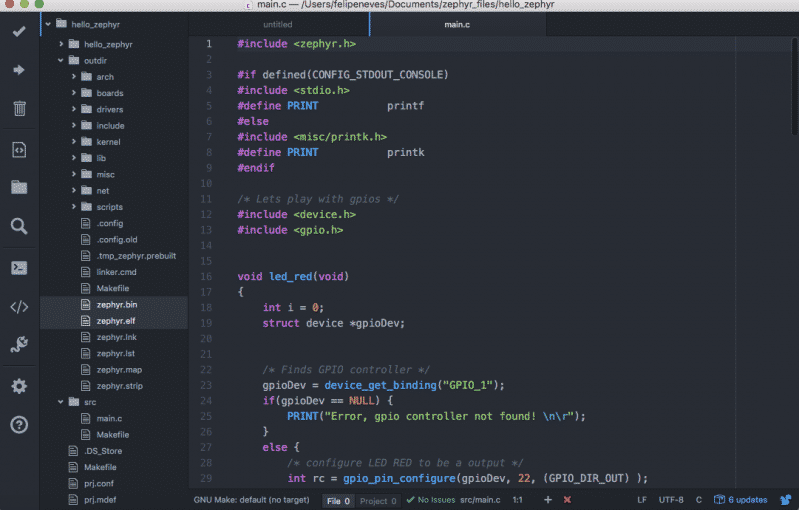Click the UTF-8 encoding selector
Screen dimensions: 799x510
coord(671,500)
